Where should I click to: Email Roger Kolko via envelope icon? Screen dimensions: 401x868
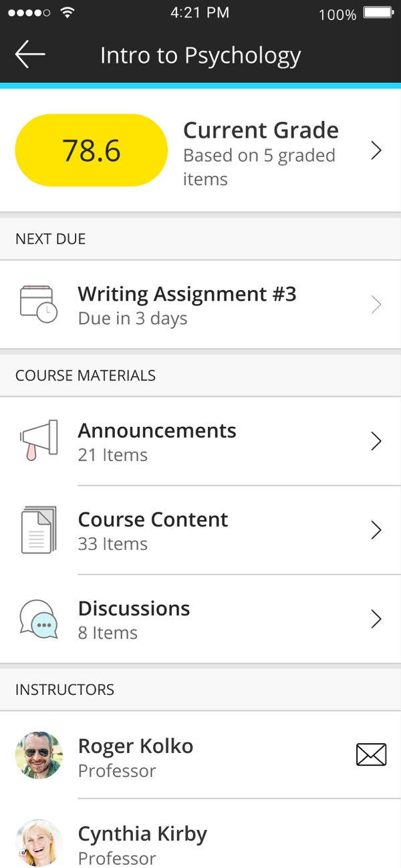tap(371, 755)
